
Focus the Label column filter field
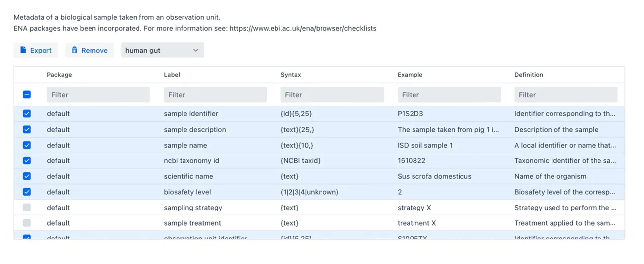[x=215, y=95]
